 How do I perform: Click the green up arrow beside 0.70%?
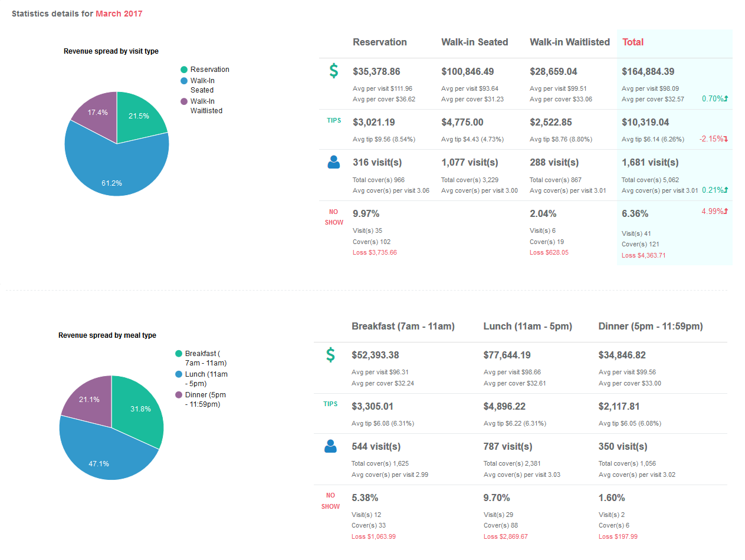[726, 99]
